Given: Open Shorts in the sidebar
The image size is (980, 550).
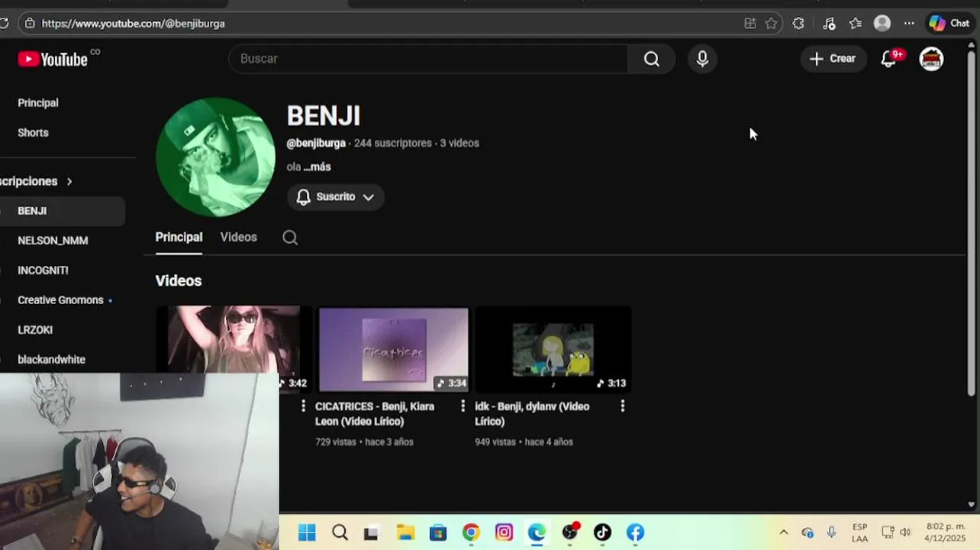Looking at the screenshot, I should (x=33, y=133).
